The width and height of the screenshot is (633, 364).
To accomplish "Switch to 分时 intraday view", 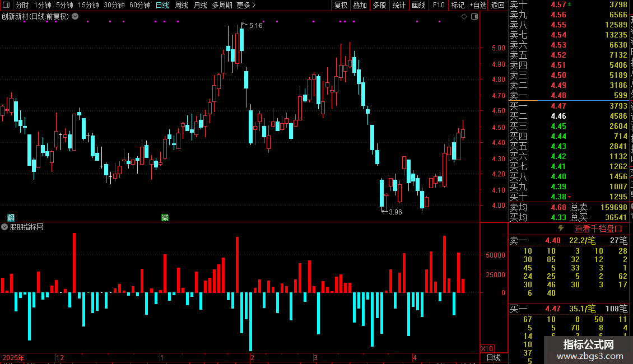I will (22, 5).
